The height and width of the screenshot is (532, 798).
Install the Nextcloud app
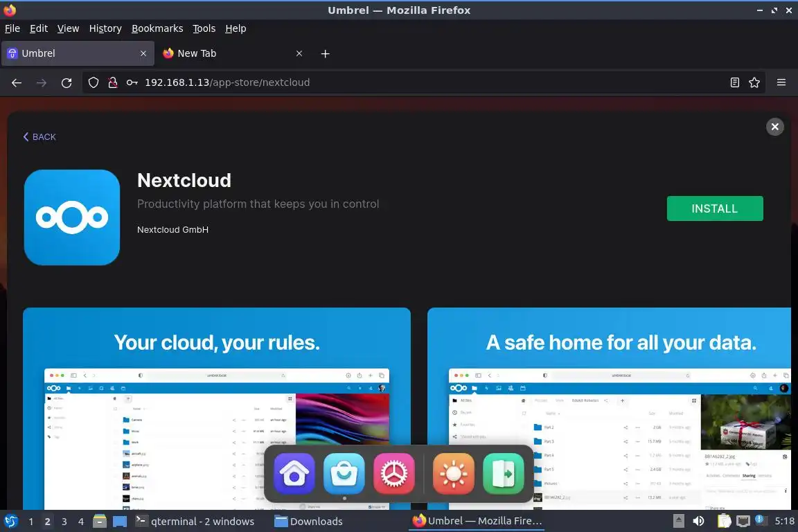pos(715,209)
